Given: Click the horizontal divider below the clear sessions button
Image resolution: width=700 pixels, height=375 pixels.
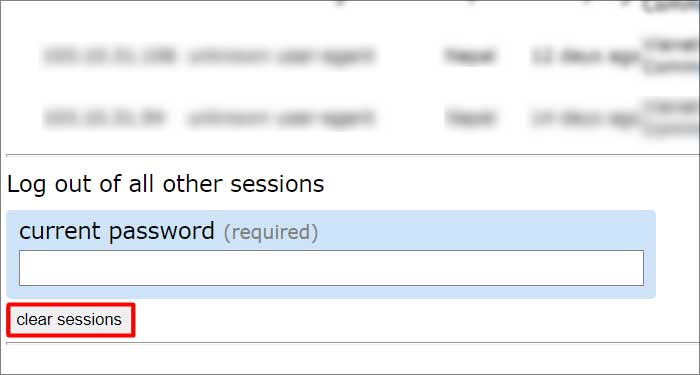Looking at the screenshot, I should pos(353,343).
